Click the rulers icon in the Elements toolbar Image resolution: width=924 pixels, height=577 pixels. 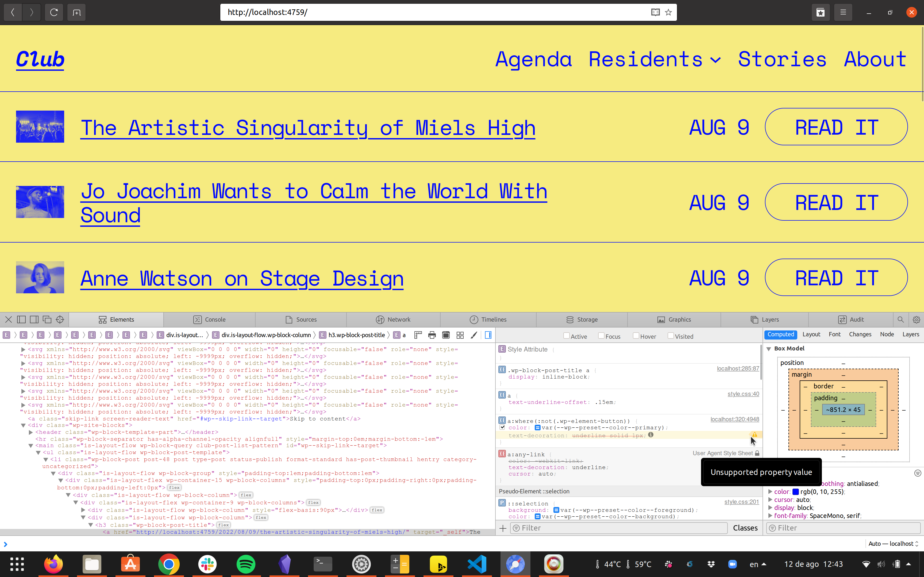[418, 335]
